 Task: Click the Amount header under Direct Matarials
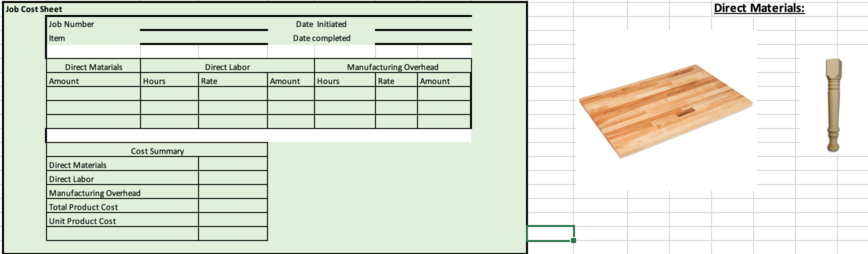pos(93,81)
